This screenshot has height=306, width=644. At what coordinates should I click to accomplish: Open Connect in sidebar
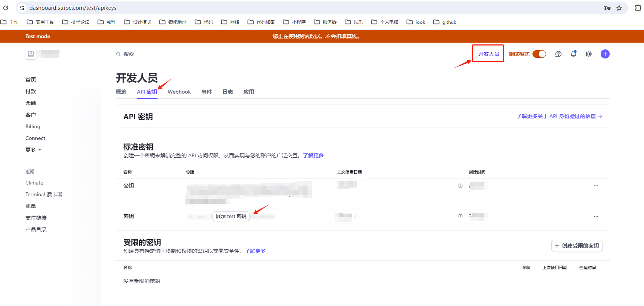click(x=35, y=138)
